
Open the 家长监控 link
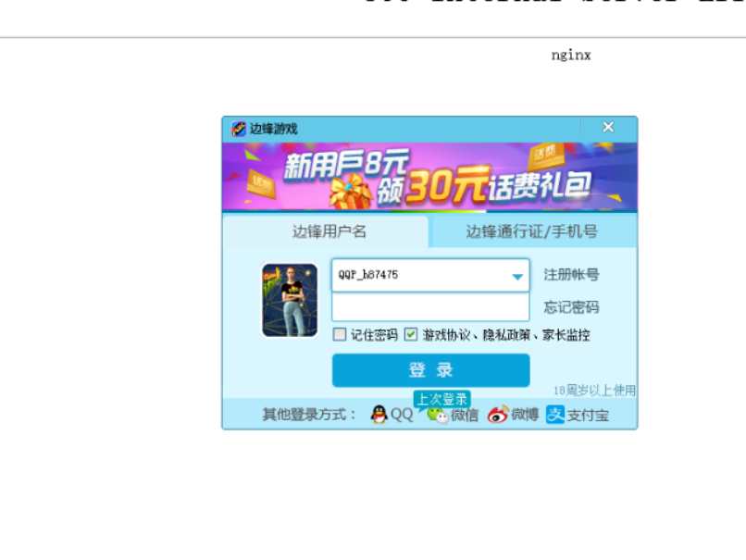click(x=566, y=335)
